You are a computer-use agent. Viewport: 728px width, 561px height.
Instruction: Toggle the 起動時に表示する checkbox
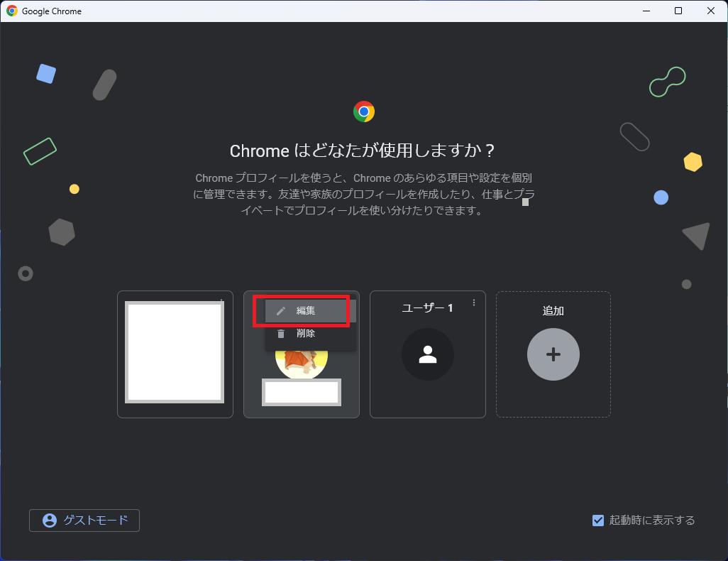pos(598,520)
